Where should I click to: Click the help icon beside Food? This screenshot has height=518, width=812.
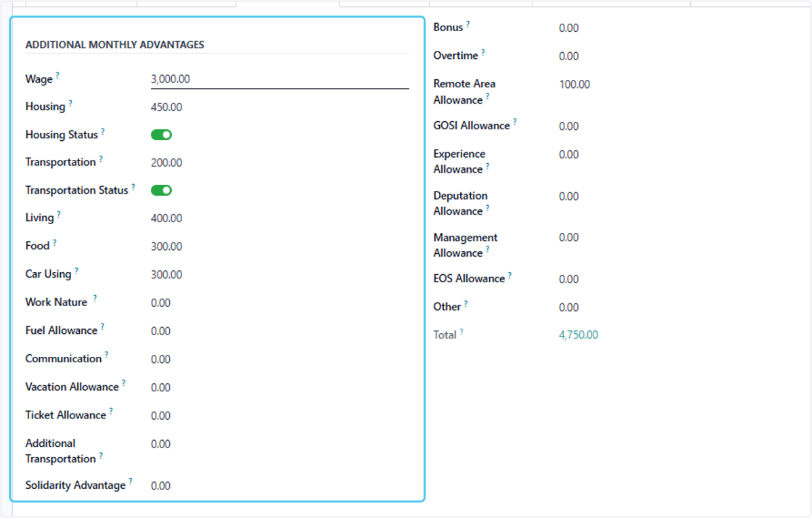pyautogui.click(x=55, y=242)
